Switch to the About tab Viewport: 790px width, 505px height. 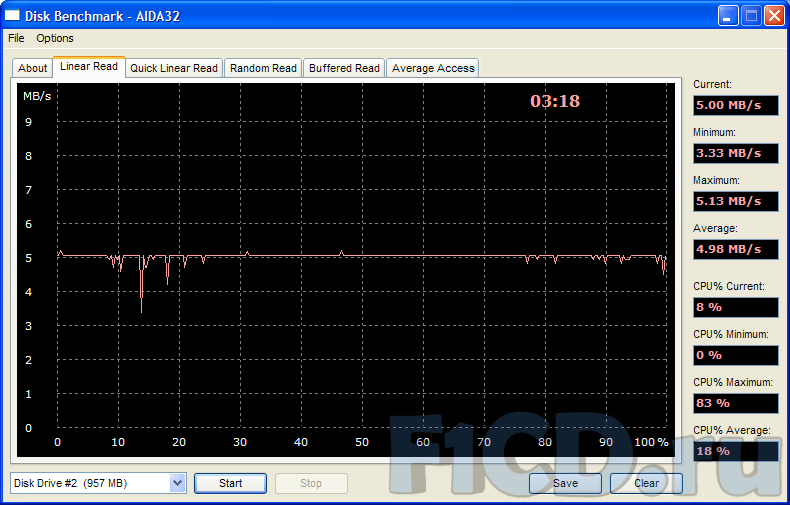(x=32, y=68)
